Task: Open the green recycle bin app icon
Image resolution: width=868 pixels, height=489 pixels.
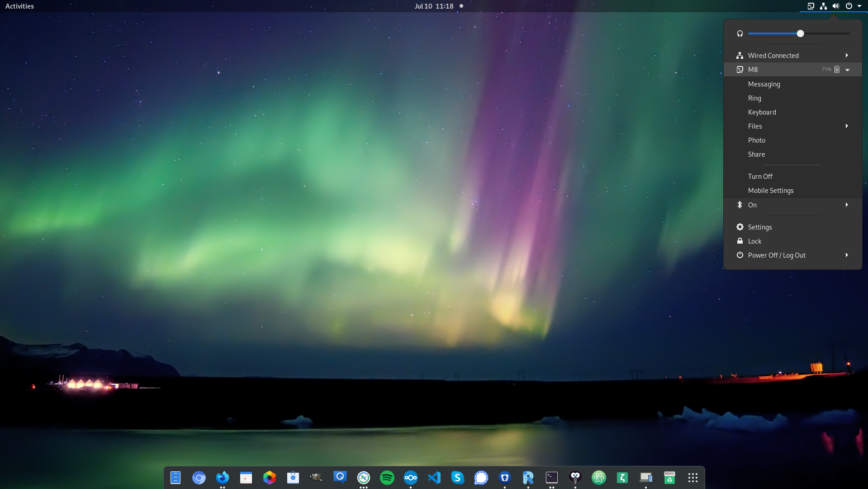Action: (x=669, y=478)
